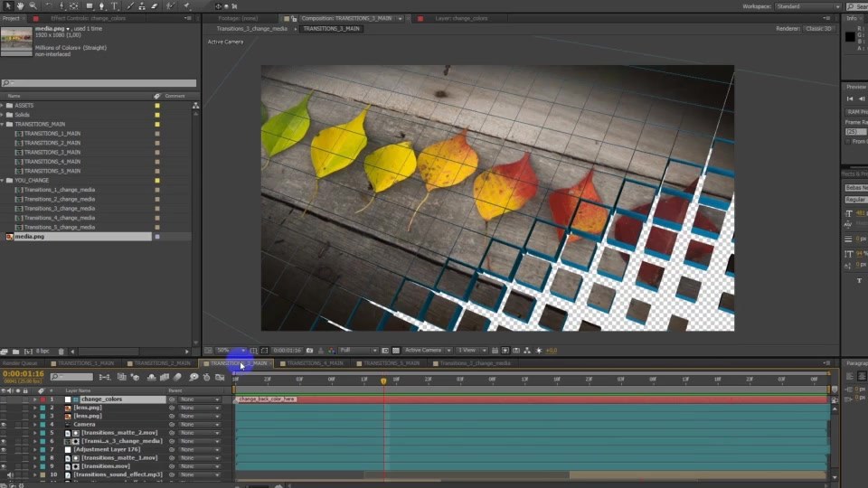
Task: Switch to Effect Controls: change_colors tab
Action: coord(89,18)
